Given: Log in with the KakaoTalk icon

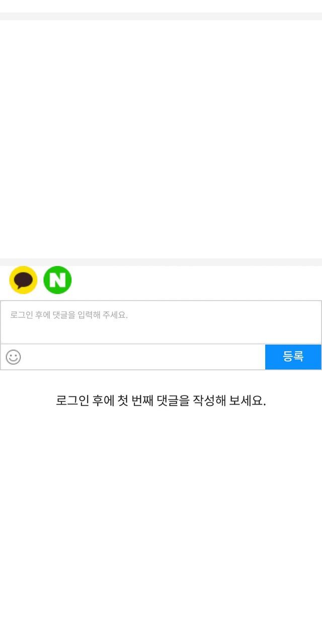Looking at the screenshot, I should pyautogui.click(x=23, y=280).
